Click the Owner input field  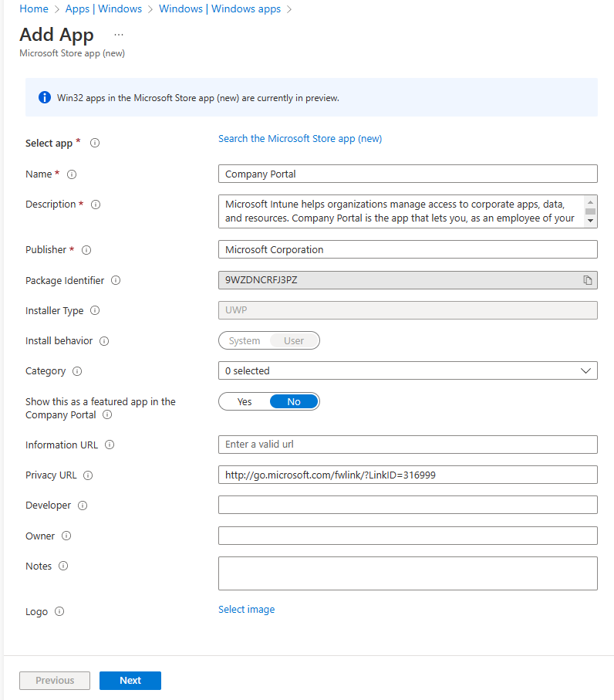click(x=407, y=536)
